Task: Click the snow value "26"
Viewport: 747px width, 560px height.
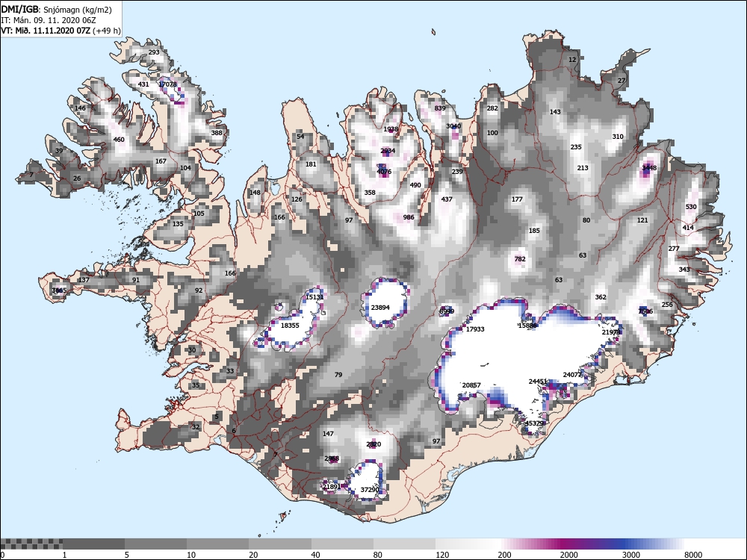Action: 77,178
